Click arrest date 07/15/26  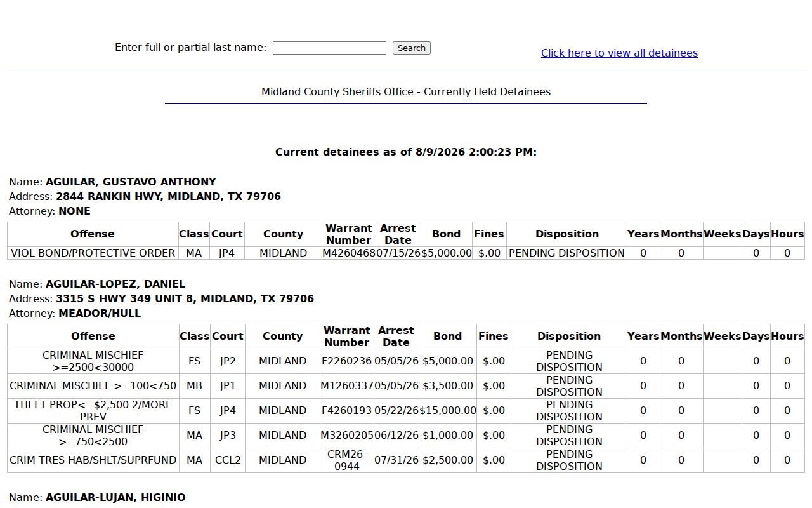tap(398, 253)
